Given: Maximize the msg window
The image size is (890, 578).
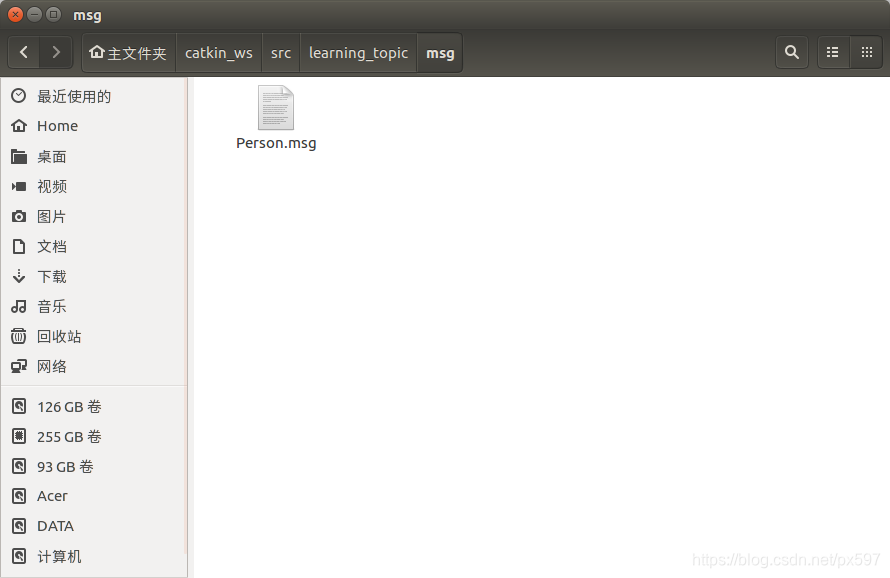Looking at the screenshot, I should (53, 15).
